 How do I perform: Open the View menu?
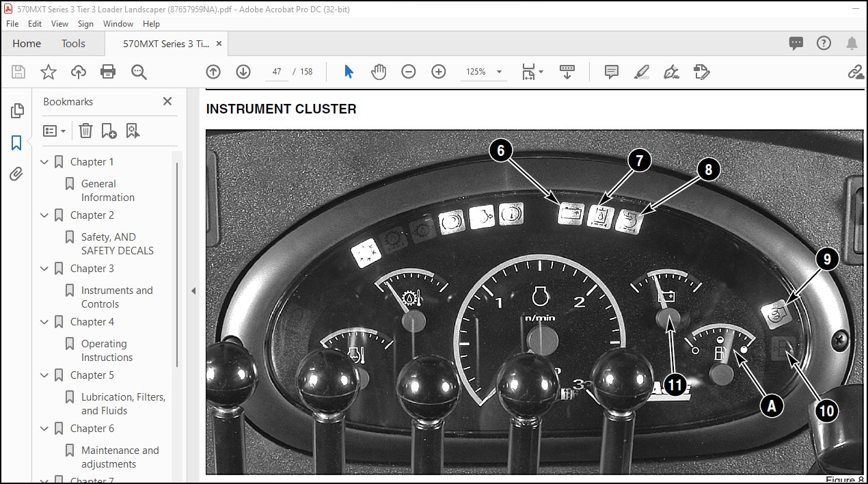(x=60, y=24)
